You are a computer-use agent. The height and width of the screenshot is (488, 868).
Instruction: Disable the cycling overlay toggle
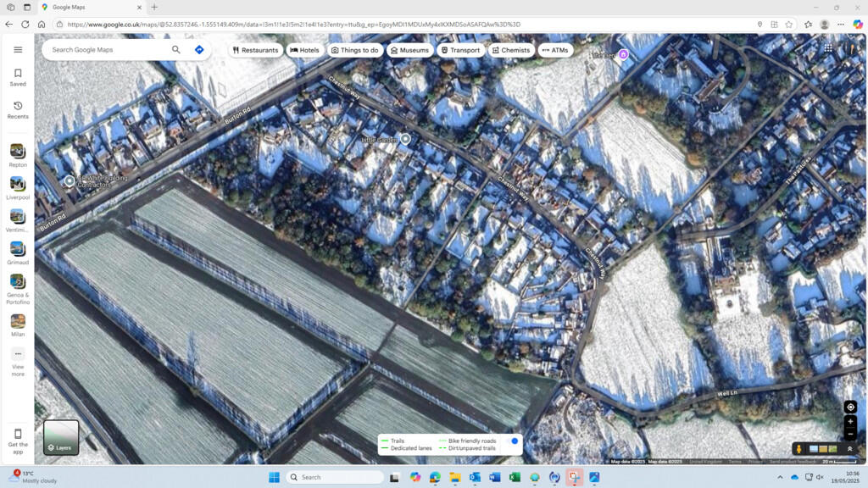pos(514,441)
